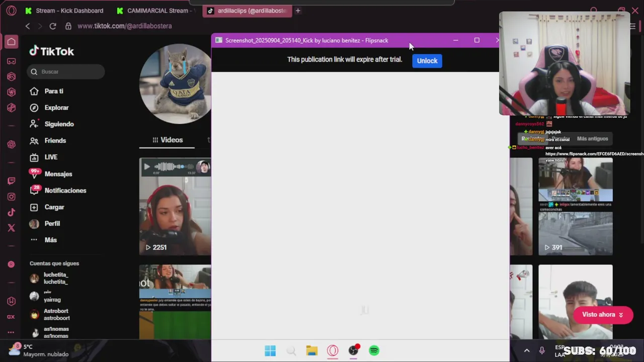Reload the TikTok page

pos(53,26)
